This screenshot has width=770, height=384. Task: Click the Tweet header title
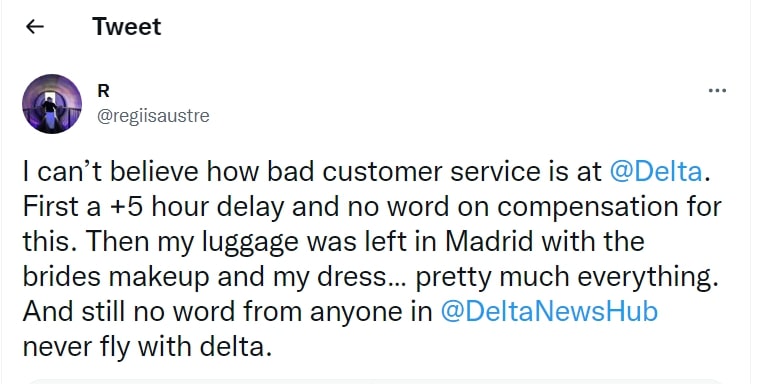click(127, 27)
